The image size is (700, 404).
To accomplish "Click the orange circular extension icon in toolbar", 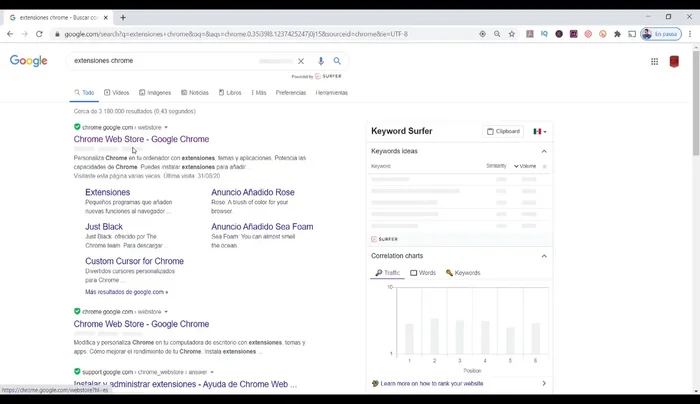I will click(603, 34).
